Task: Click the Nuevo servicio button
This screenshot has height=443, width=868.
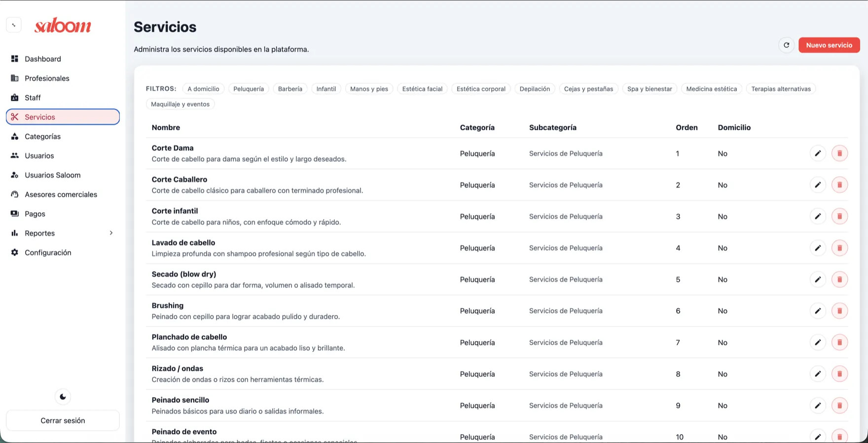Action: 829,45
